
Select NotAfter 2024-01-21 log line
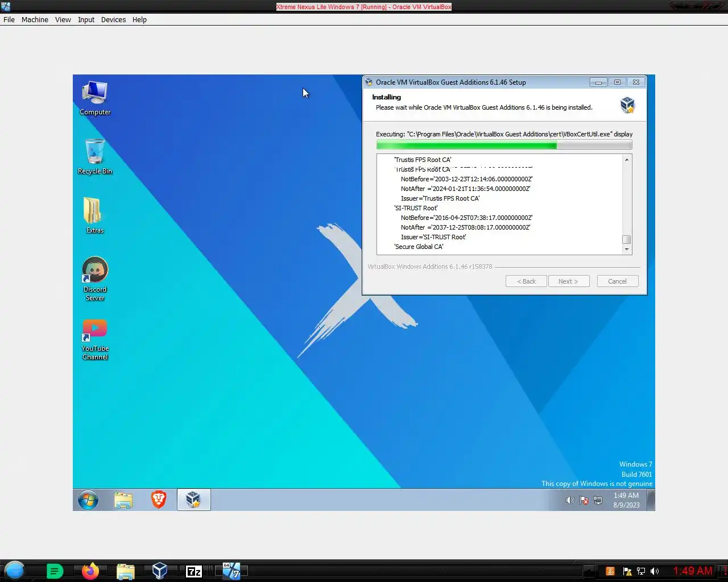465,189
